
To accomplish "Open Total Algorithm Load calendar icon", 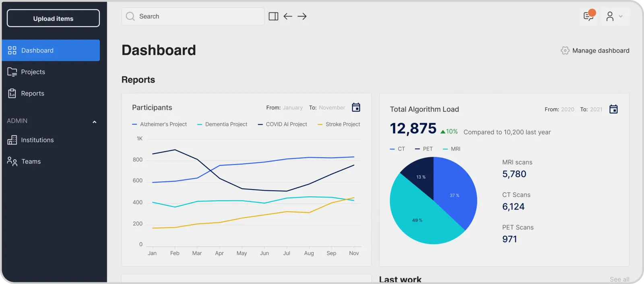I will click(x=613, y=109).
